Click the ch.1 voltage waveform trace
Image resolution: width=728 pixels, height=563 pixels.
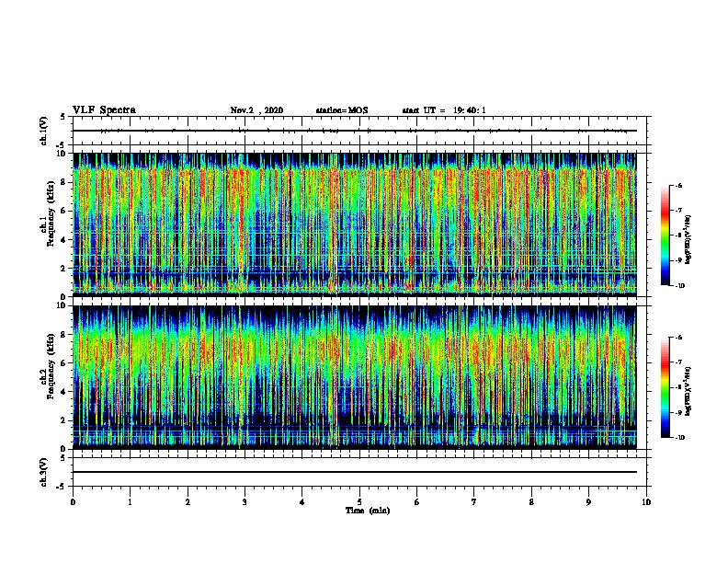[355, 131]
